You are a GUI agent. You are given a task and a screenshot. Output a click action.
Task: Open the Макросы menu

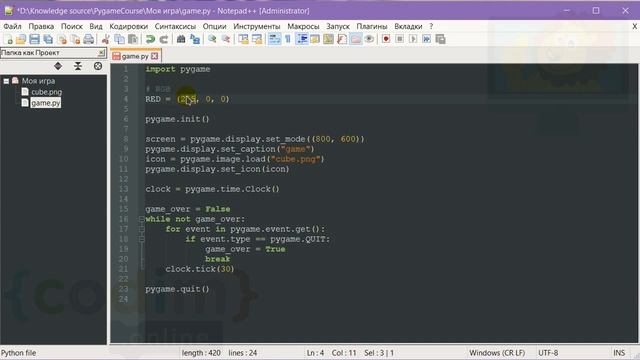click(303, 26)
